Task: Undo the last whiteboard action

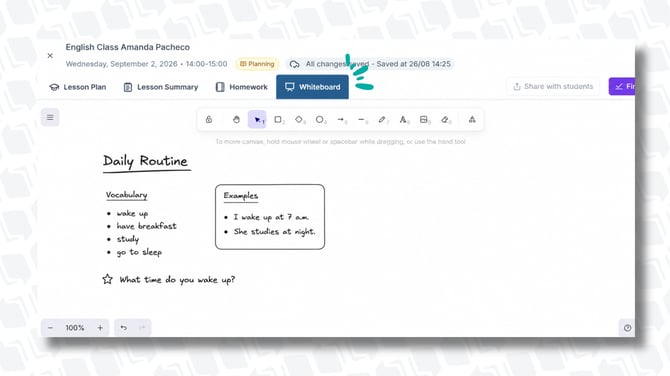Action: point(123,328)
